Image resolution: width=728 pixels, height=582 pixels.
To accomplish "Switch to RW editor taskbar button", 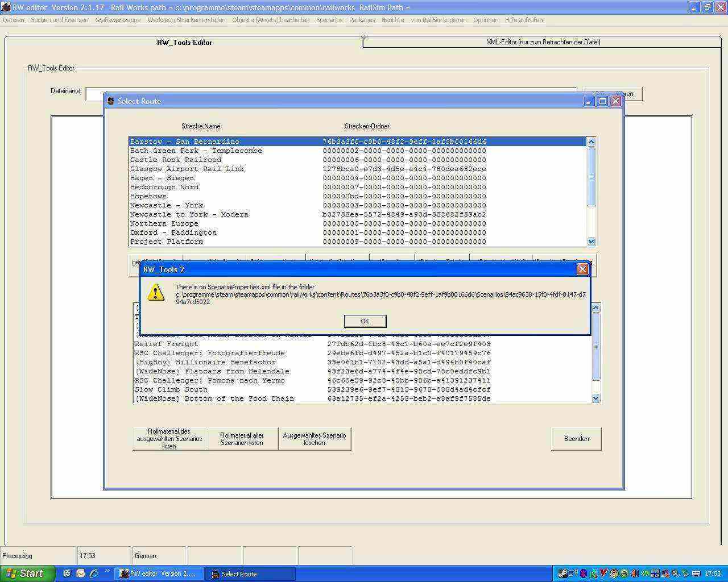I will pyautogui.click(x=159, y=573).
